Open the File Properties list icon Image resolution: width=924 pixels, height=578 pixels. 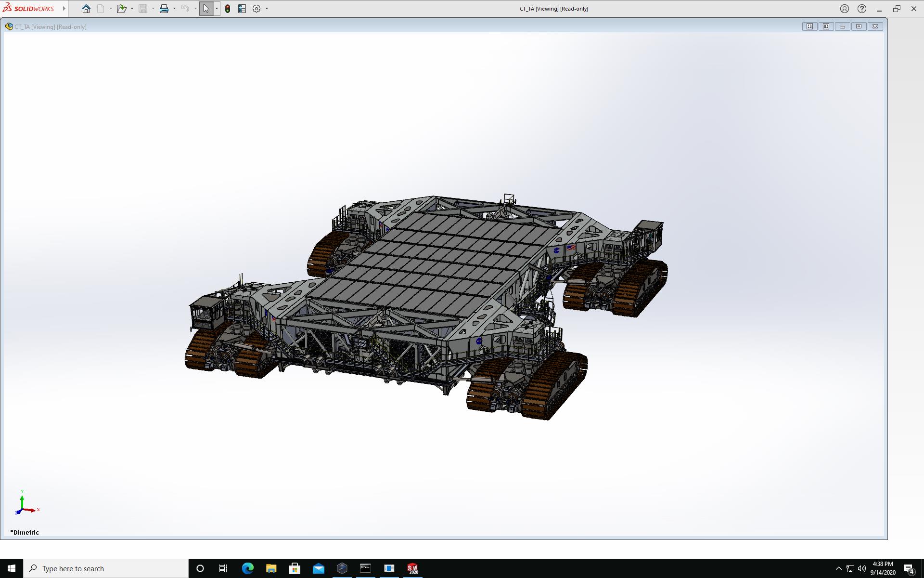242,9
